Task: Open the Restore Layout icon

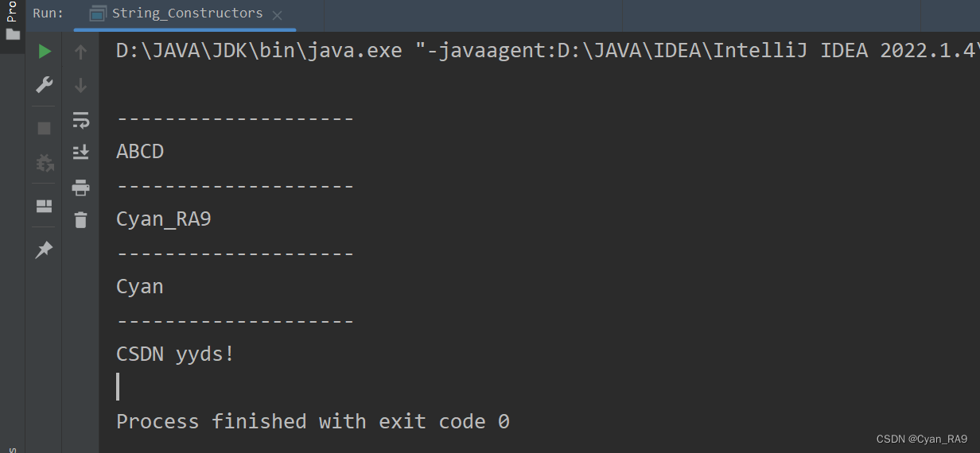Action: click(45, 207)
